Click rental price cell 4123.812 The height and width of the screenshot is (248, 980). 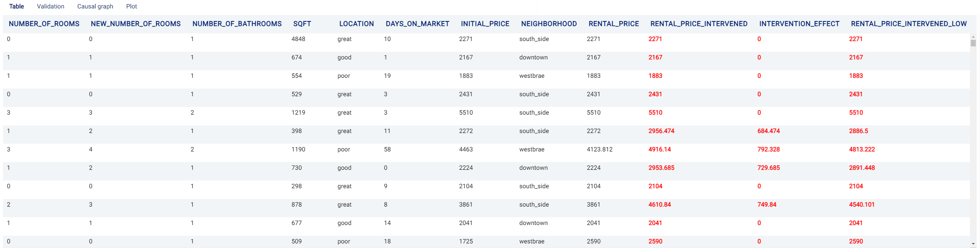coord(600,149)
